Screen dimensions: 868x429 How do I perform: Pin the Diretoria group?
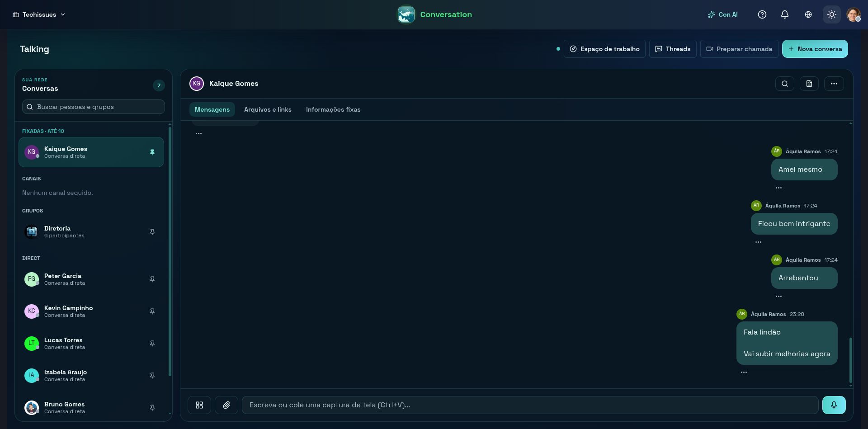(152, 232)
